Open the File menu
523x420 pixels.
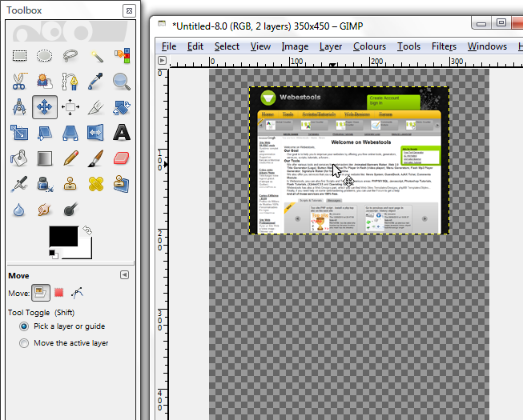pyautogui.click(x=169, y=46)
